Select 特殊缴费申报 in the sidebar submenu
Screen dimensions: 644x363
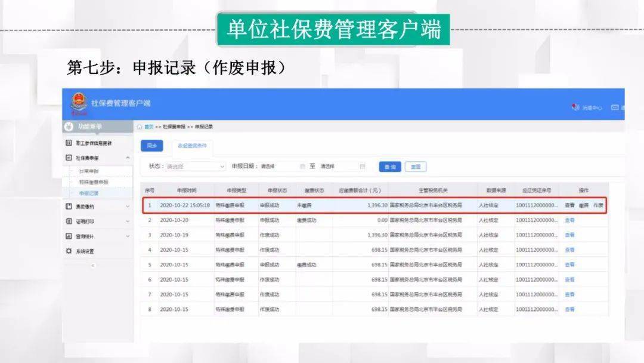coord(94,181)
